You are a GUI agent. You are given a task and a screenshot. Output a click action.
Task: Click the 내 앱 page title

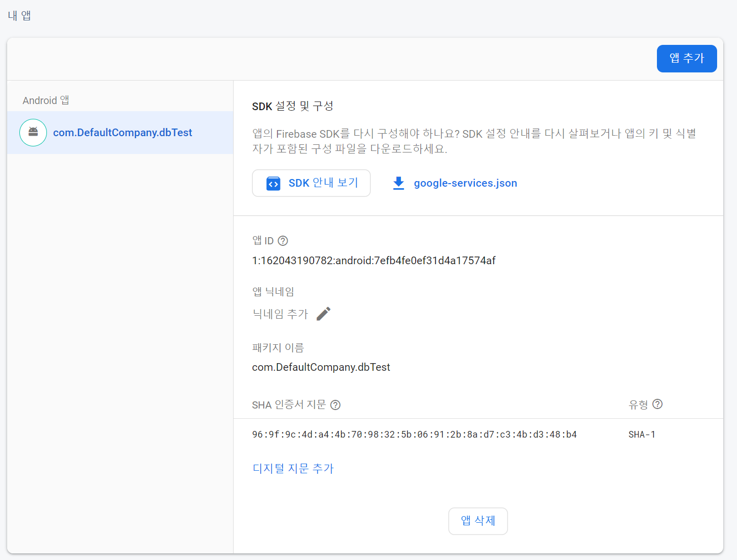point(19,16)
